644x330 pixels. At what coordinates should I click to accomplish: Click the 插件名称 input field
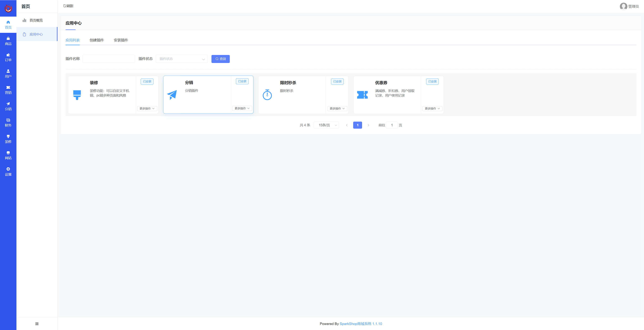coord(109,59)
